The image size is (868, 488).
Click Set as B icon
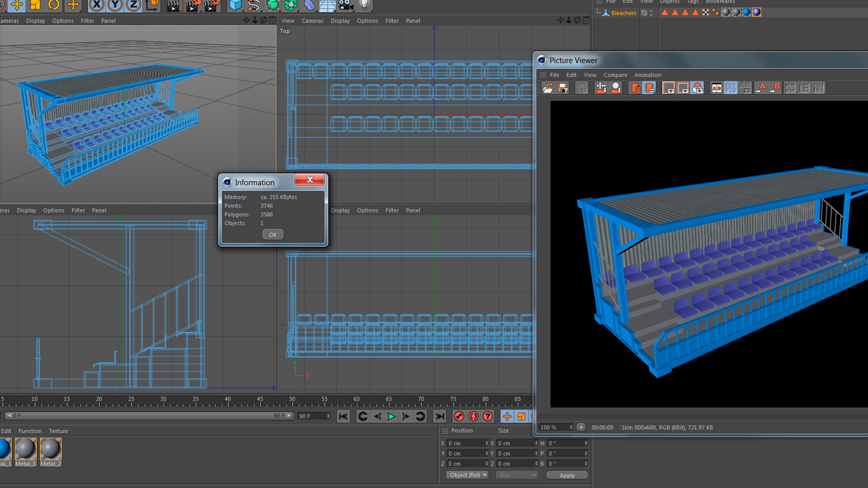point(775,88)
